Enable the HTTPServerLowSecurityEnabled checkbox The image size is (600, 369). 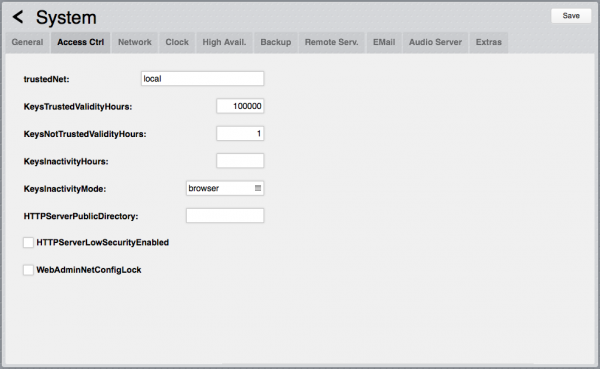tap(28, 242)
